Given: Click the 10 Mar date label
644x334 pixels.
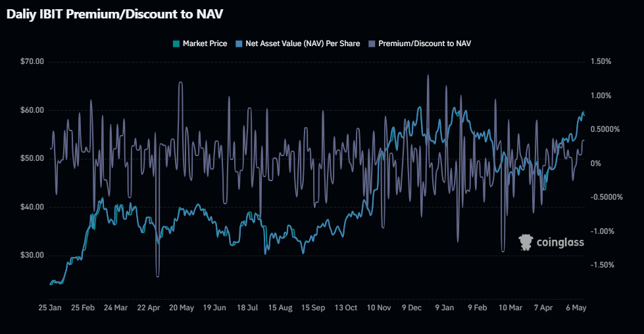Looking at the screenshot, I should pos(511,308).
